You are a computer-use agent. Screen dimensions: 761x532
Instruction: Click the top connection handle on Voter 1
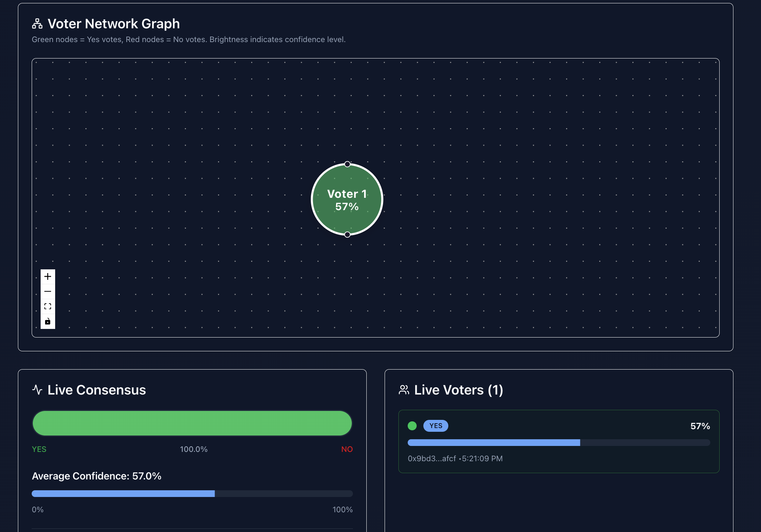[347, 164]
